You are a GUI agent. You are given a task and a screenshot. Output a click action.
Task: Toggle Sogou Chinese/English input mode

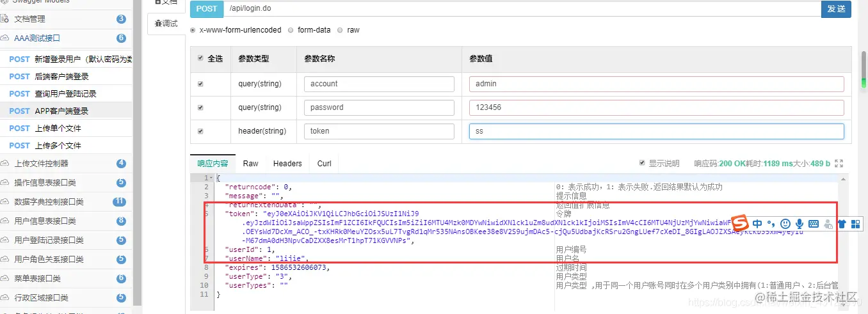pos(757,224)
